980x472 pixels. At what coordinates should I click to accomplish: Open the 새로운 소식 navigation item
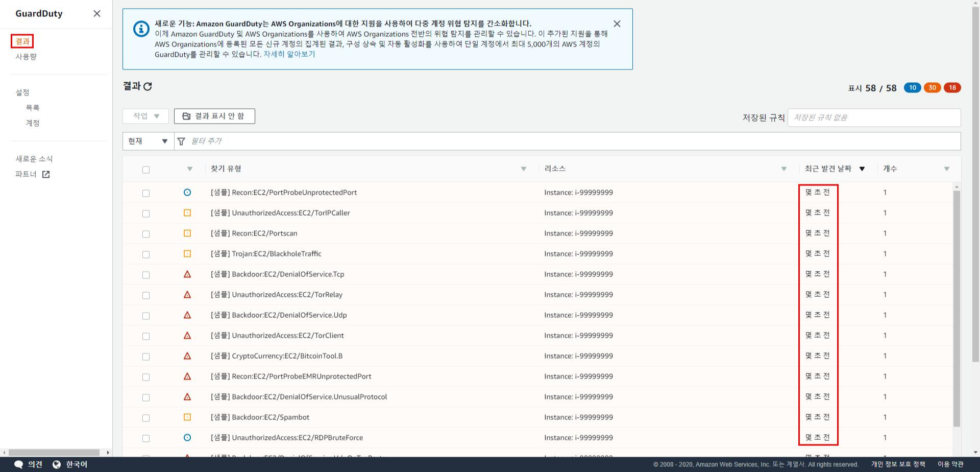(34, 159)
